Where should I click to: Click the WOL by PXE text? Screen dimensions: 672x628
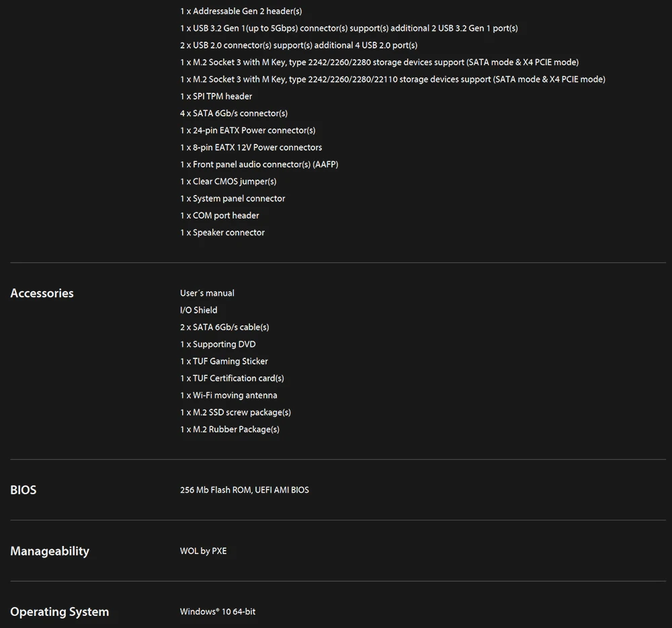[x=203, y=551]
